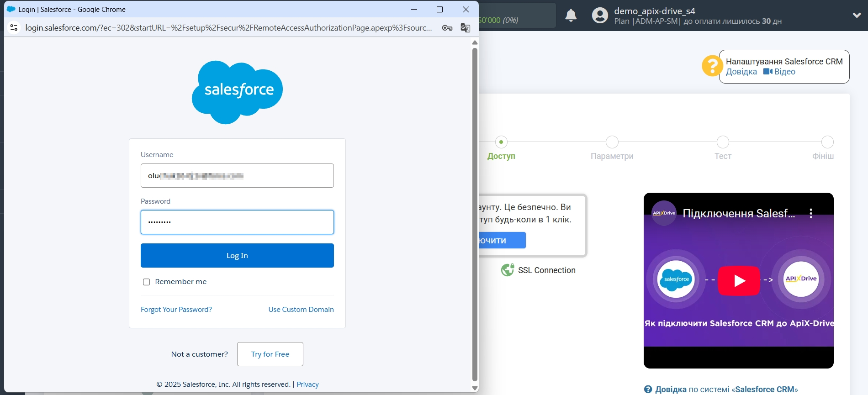The image size is (868, 395).
Task: Toggle the Remember me checkbox
Action: pos(146,282)
